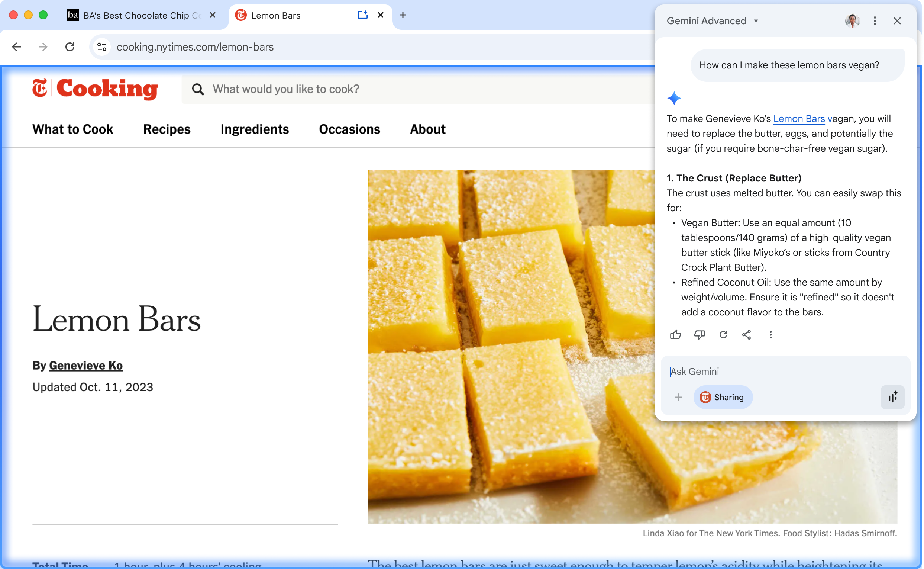924x569 pixels.
Task: Toggle the Sharing page chip
Action: click(x=723, y=397)
